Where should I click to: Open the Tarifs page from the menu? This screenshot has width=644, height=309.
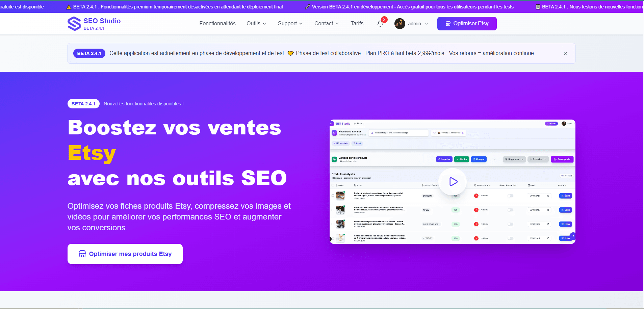(x=357, y=23)
